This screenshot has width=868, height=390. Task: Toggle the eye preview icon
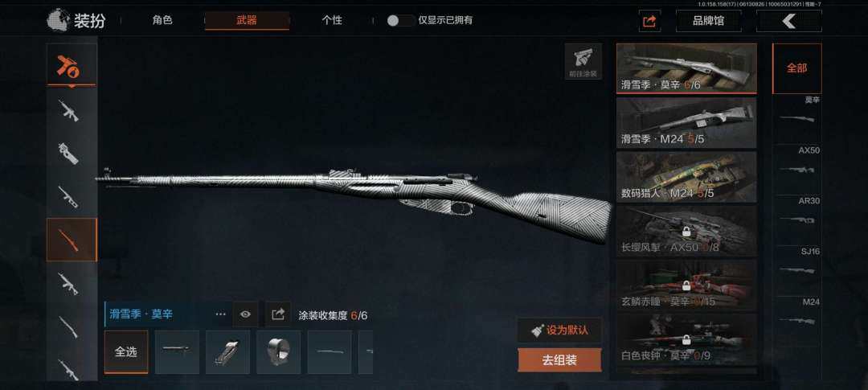[245, 314]
